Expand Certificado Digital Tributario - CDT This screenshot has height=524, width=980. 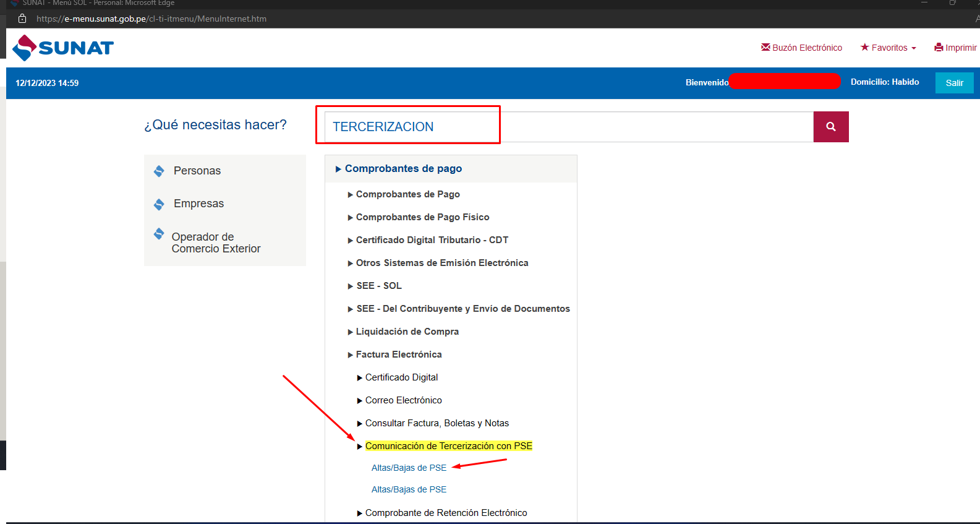(432, 240)
